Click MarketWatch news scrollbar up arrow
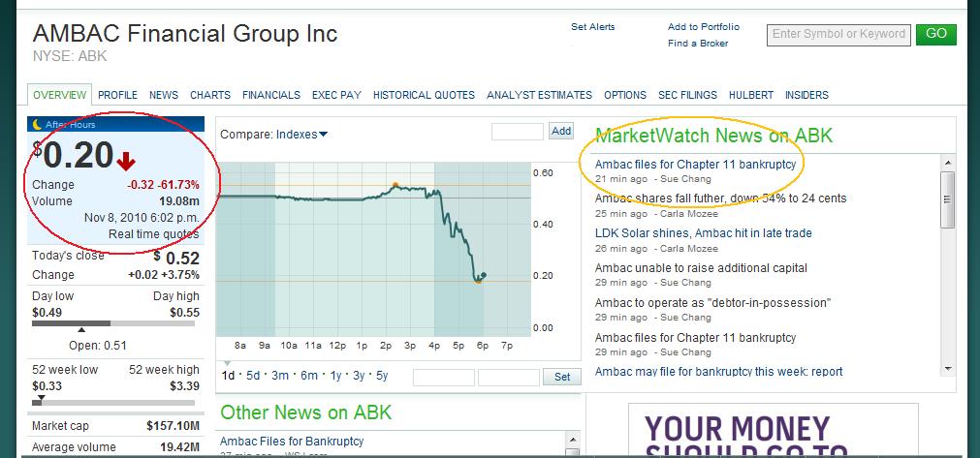 947,163
